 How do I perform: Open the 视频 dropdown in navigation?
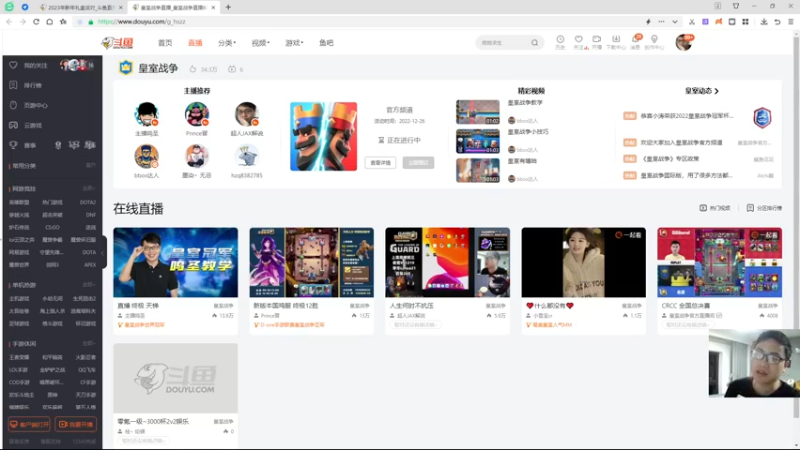click(x=260, y=43)
